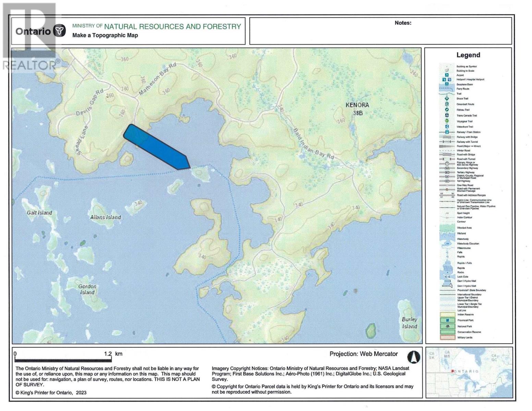Click the Heliport Hospital Heliport label
This screenshot has height=411, width=532.
click(x=470, y=79)
